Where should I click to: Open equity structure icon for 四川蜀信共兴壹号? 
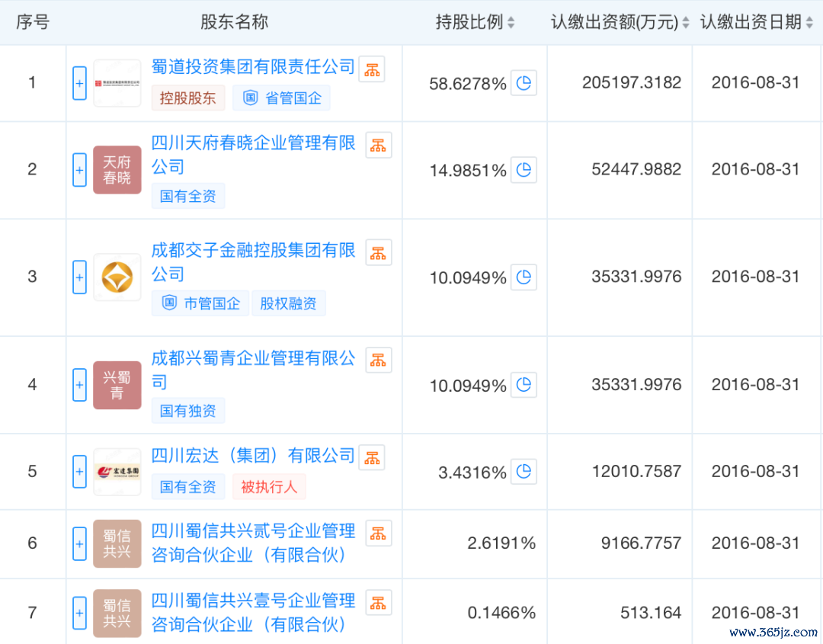(379, 602)
